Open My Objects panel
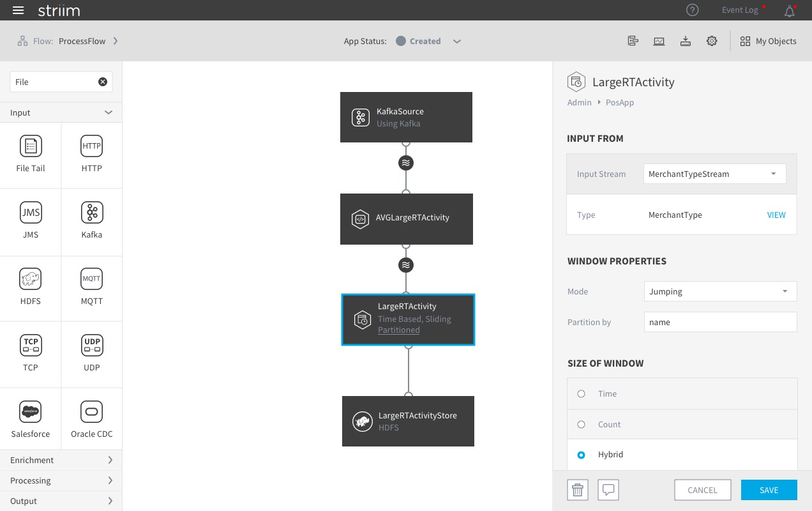This screenshot has width=812, height=511. (768, 41)
